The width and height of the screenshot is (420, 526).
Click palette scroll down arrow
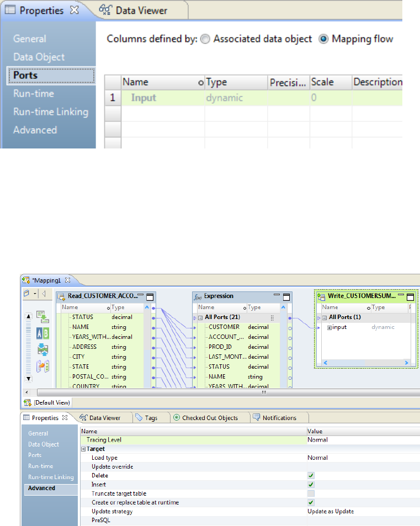click(29, 379)
